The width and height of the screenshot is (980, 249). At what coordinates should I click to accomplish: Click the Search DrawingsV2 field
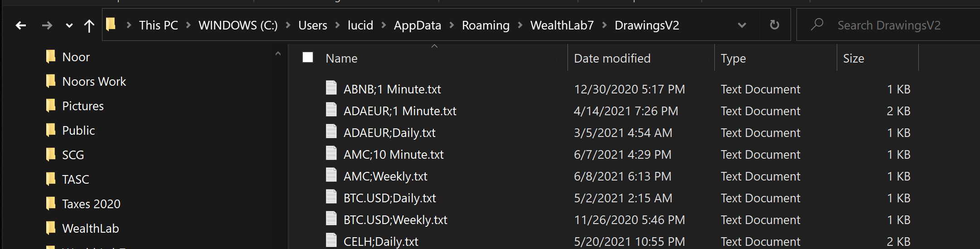coord(888,25)
